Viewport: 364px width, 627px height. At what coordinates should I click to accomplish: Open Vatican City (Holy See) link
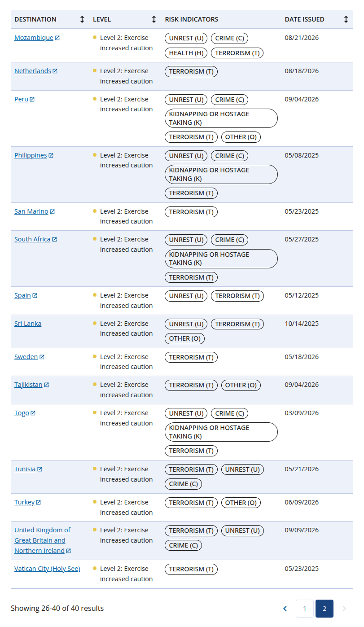(47, 569)
